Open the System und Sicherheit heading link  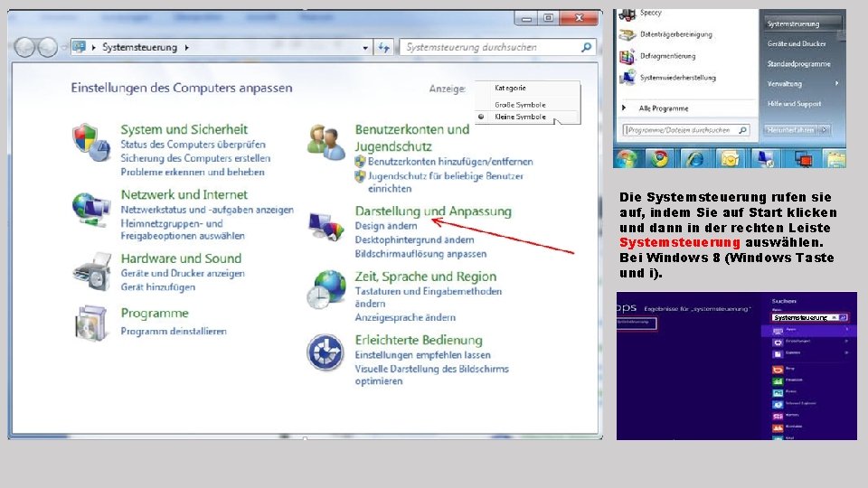point(184,129)
